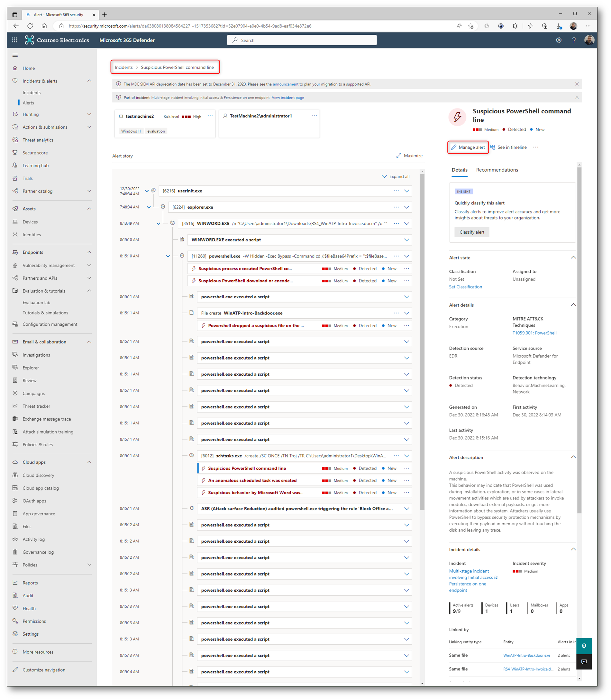This screenshot has width=611, height=700.
Task: Open the Evaluation lab page
Action: [36, 303]
